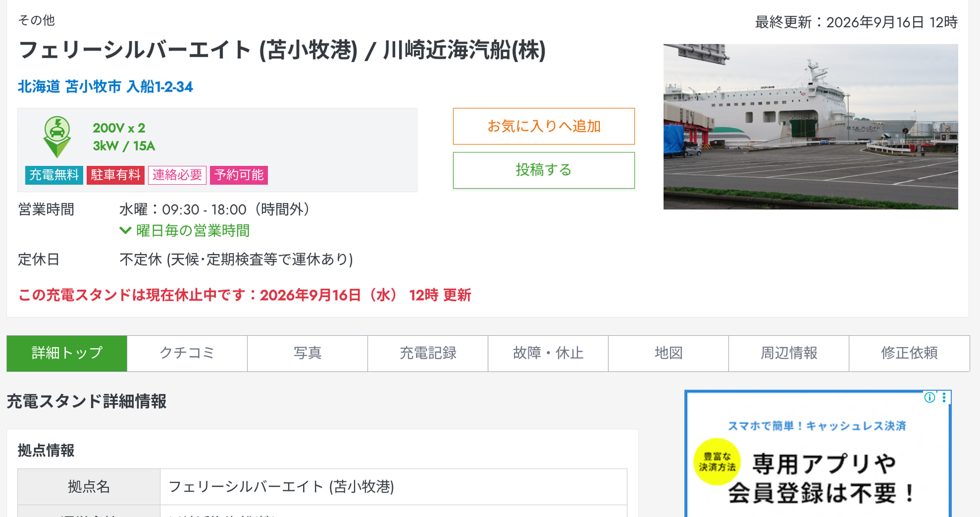Switch to the 写真 tab

(308, 353)
